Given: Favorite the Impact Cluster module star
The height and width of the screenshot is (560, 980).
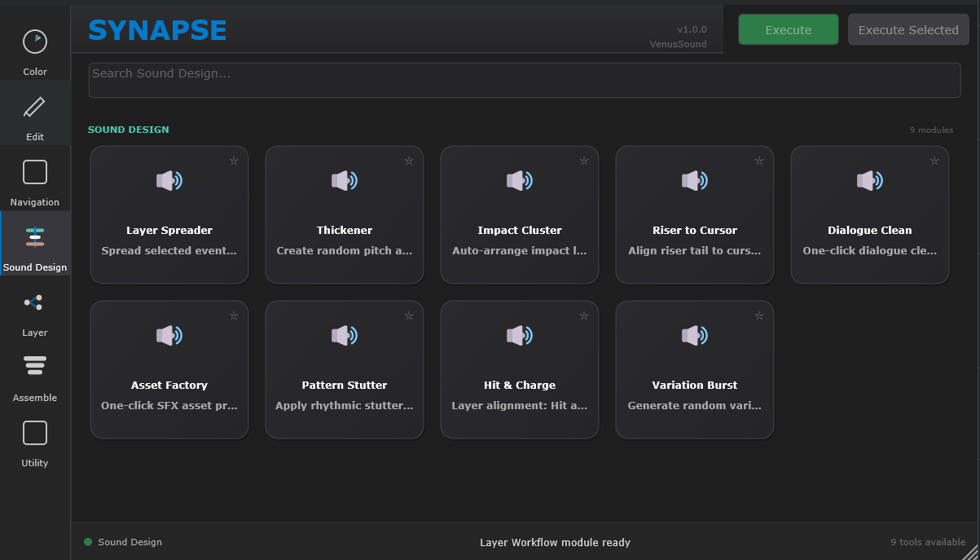Looking at the screenshot, I should coord(584,161).
